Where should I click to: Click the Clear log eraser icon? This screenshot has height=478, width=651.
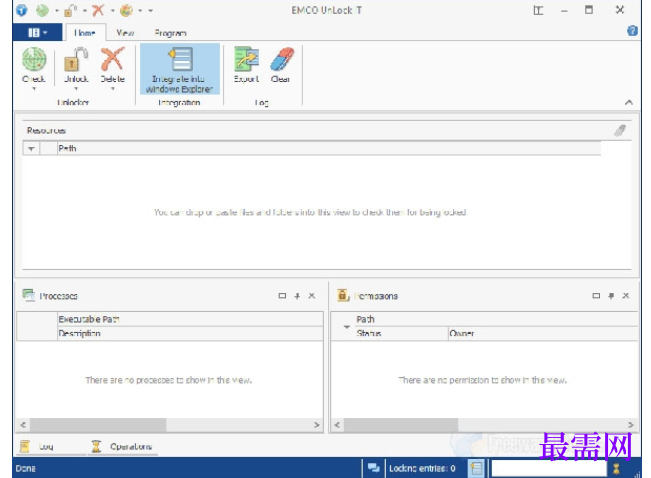tap(281, 59)
